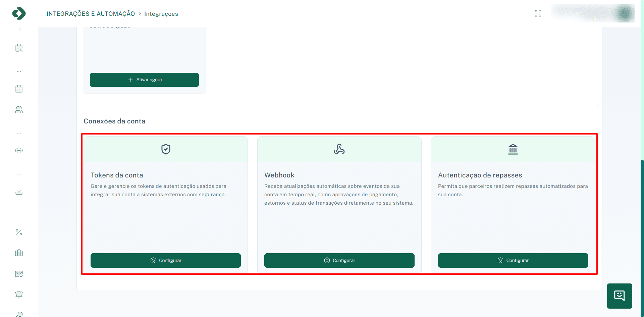Open the calendar search icon in sidebar
Image resolution: width=644 pixels, height=317 pixels.
click(x=19, y=48)
